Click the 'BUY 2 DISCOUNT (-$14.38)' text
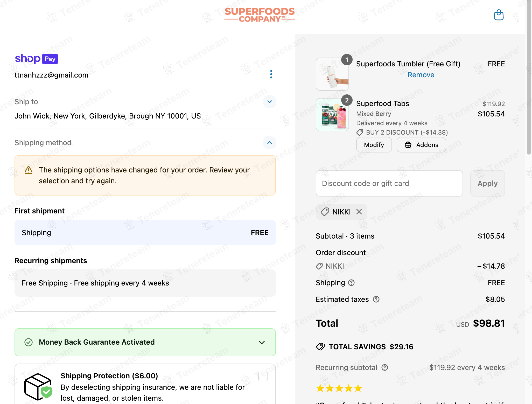Viewport: 532px width, 404px height. [407, 133]
